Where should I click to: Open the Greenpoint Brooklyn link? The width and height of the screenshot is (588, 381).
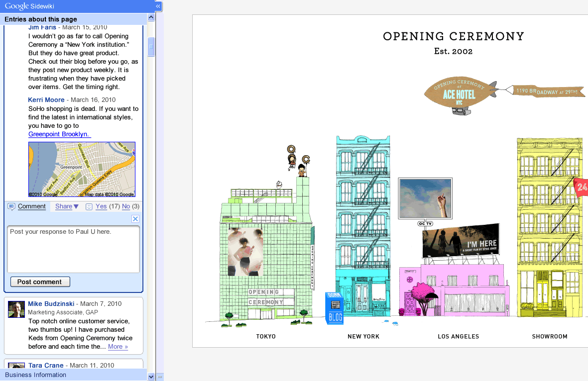(59, 134)
